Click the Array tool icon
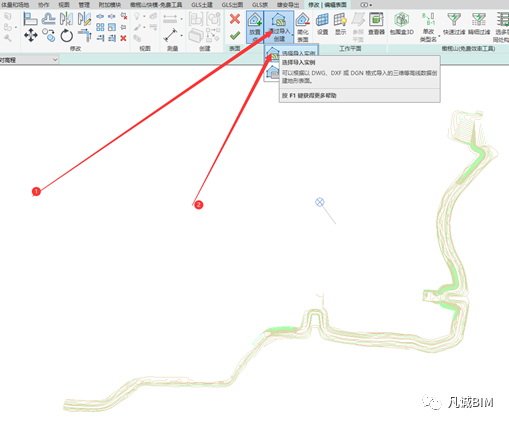 pyautogui.click(x=100, y=27)
